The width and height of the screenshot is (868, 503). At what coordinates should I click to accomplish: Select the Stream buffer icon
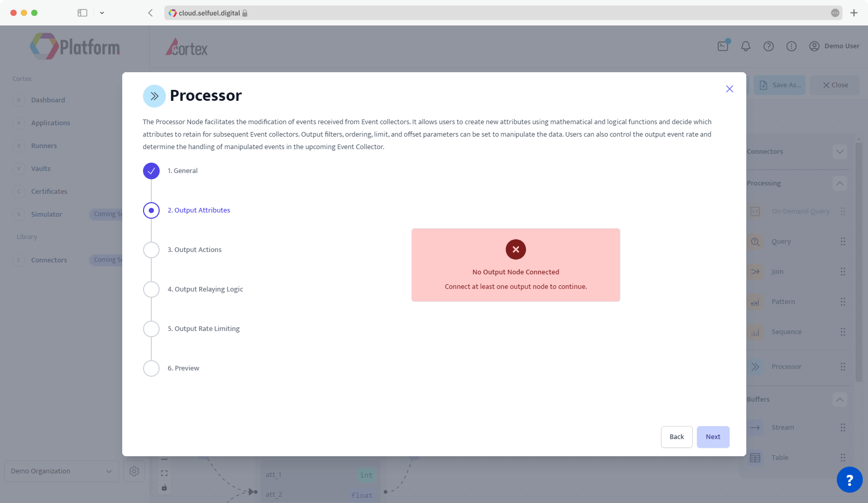(x=755, y=428)
